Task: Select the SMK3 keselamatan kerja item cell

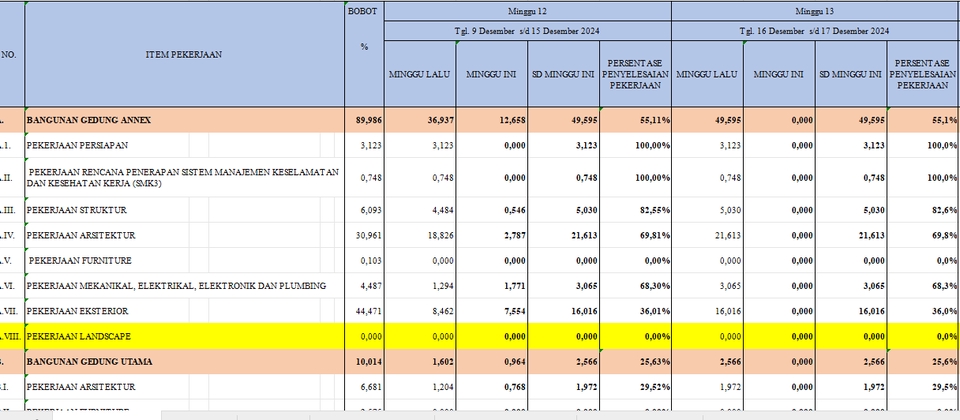Action: pyautogui.click(x=183, y=177)
